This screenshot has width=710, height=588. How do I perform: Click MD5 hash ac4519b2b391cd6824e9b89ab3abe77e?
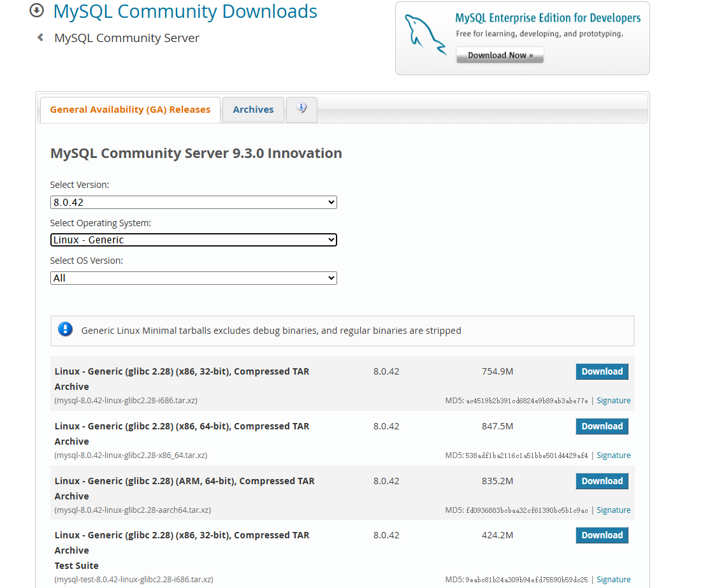coord(527,401)
